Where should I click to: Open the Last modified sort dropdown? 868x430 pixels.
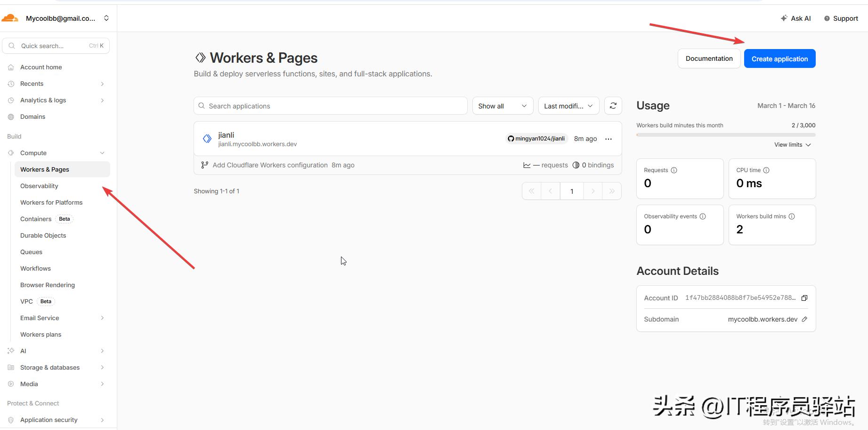click(568, 106)
